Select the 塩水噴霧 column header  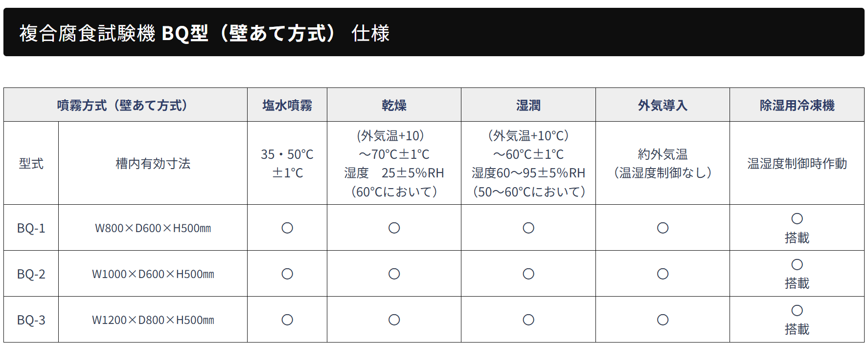coord(287,105)
